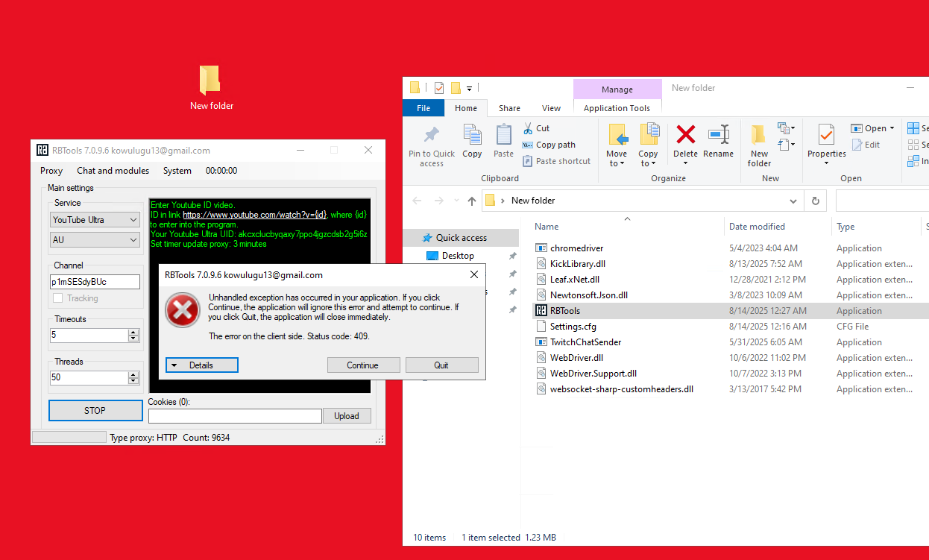This screenshot has width=929, height=560.
Task: Click the Paste icon in Clipboard group
Action: (503, 136)
